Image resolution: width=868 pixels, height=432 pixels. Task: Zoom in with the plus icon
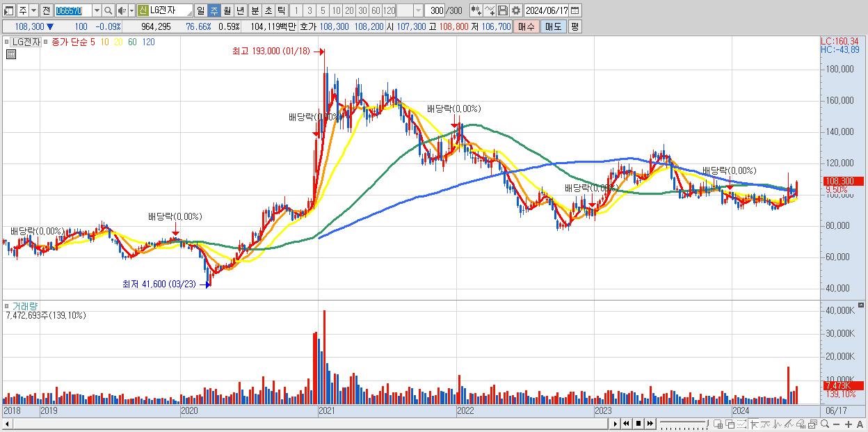848,424
